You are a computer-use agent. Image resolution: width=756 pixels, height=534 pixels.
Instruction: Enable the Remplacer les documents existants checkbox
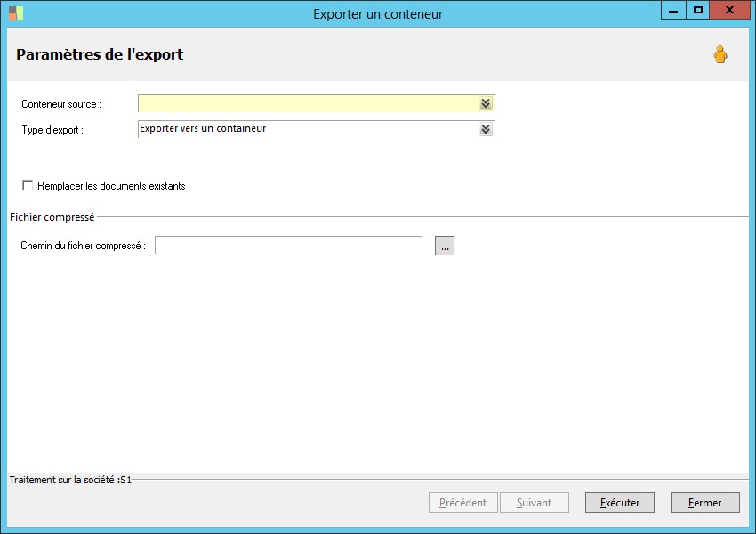pos(28,185)
